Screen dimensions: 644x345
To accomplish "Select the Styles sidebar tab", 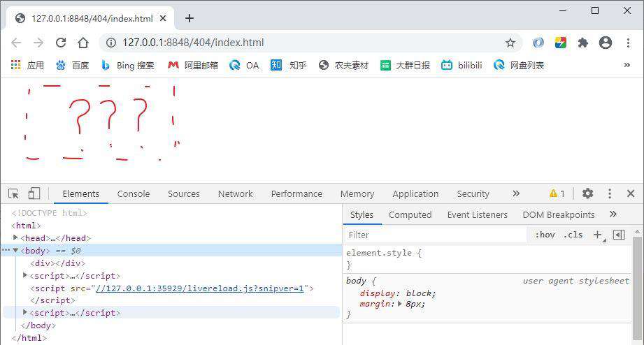I will 362,214.
